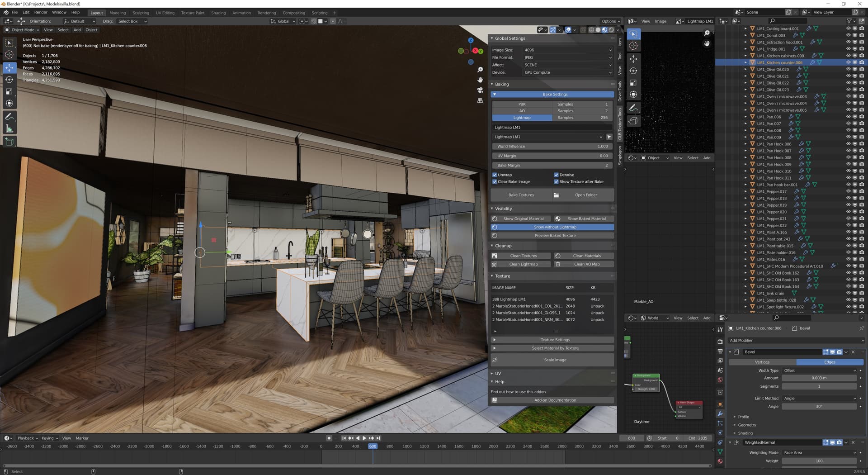Toggle camera view icon in viewport
This screenshot has height=475, width=868.
tap(480, 90)
